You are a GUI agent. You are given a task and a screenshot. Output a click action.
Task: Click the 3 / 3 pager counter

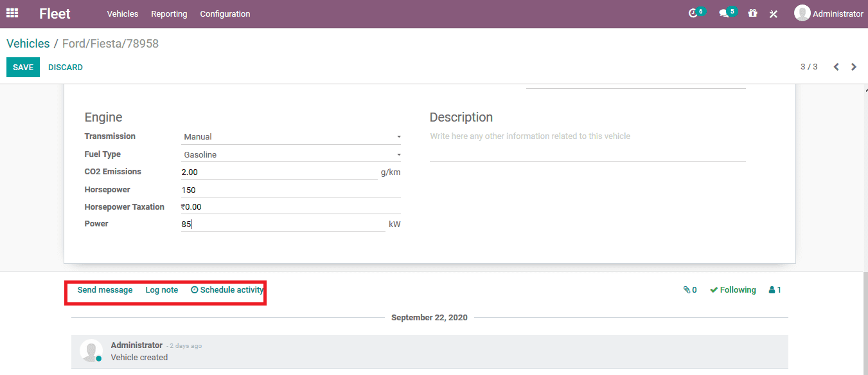809,67
